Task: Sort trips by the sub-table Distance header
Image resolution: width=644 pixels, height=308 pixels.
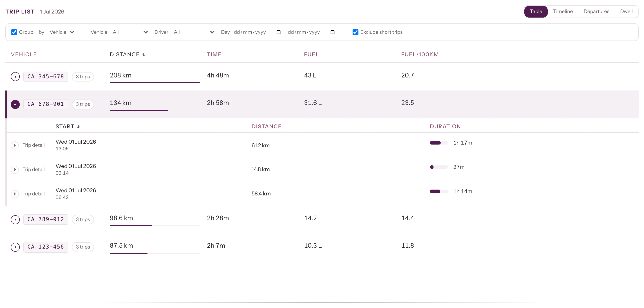Action: 266,127
